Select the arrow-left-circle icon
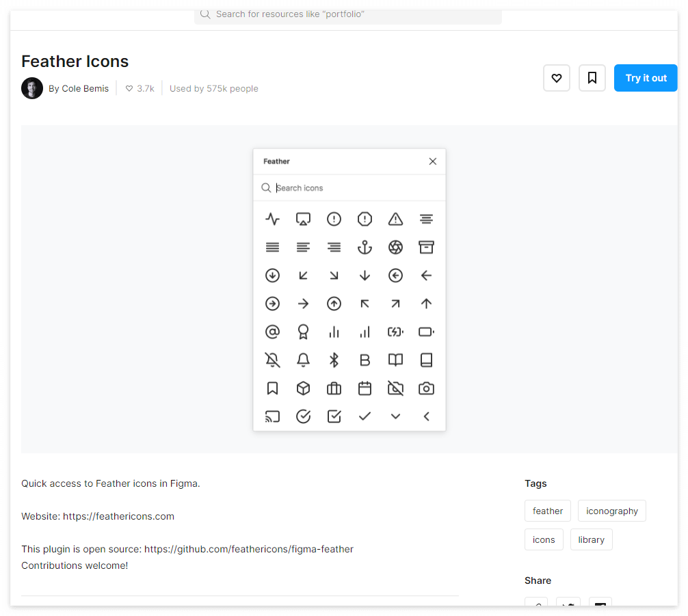The height and width of the screenshot is (616, 688). pos(395,275)
